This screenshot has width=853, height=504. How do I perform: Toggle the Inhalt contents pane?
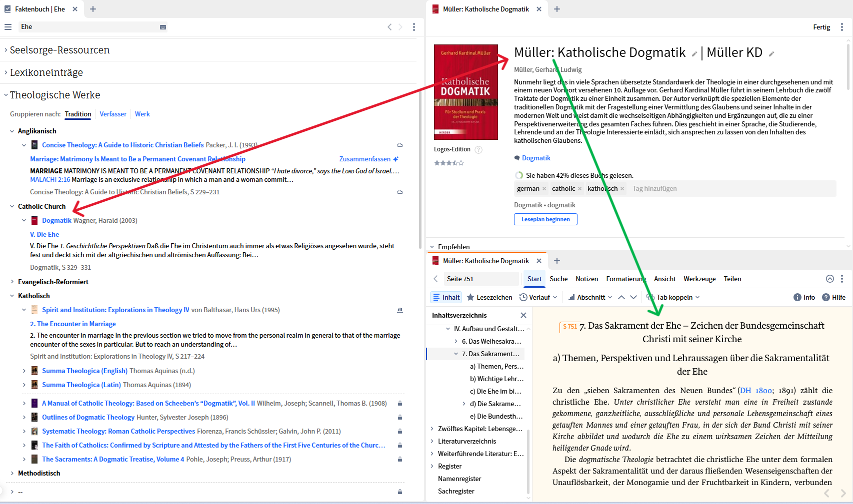coord(446,297)
